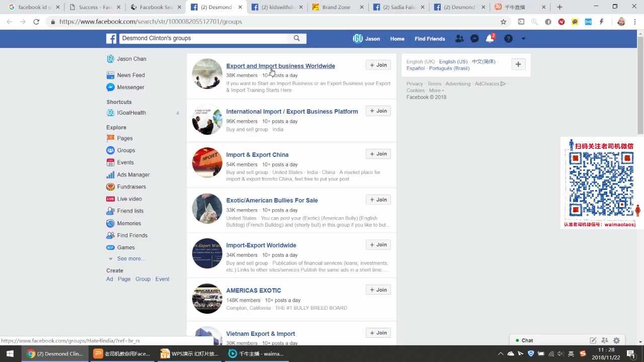Viewport: 644px width, 362px height.
Task: Open Messenger icon in top blue bar
Action: (474, 39)
